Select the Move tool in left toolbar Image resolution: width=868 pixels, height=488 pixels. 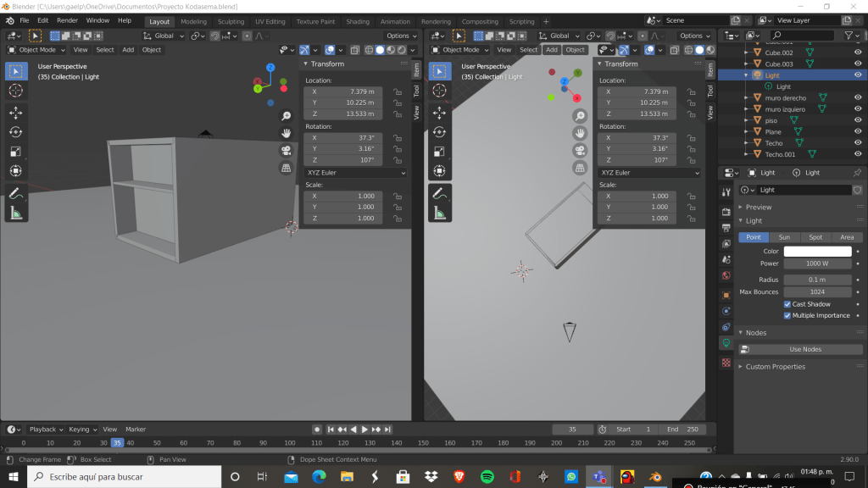[x=16, y=113]
